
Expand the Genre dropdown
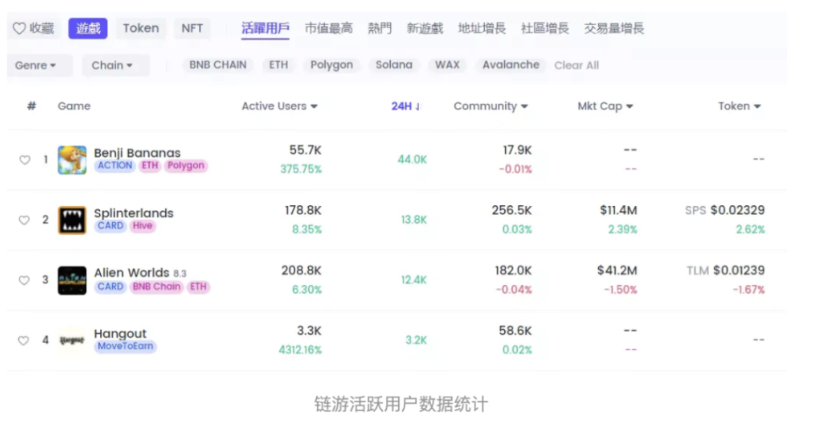pos(40,66)
